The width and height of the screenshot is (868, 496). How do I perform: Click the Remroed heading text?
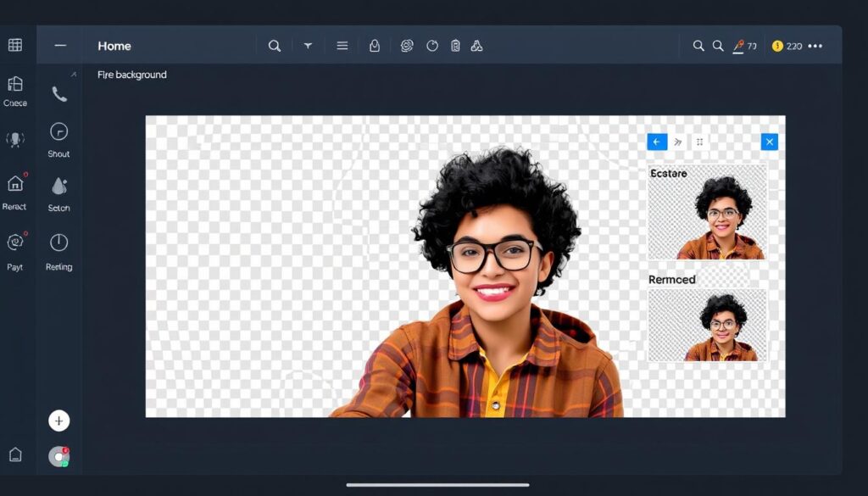671,280
